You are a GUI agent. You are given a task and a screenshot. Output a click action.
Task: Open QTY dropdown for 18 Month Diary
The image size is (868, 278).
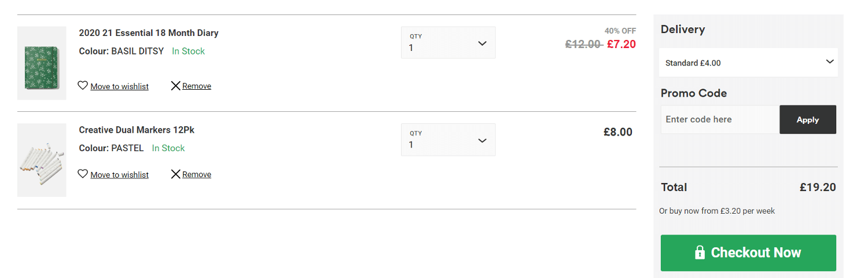click(x=448, y=42)
